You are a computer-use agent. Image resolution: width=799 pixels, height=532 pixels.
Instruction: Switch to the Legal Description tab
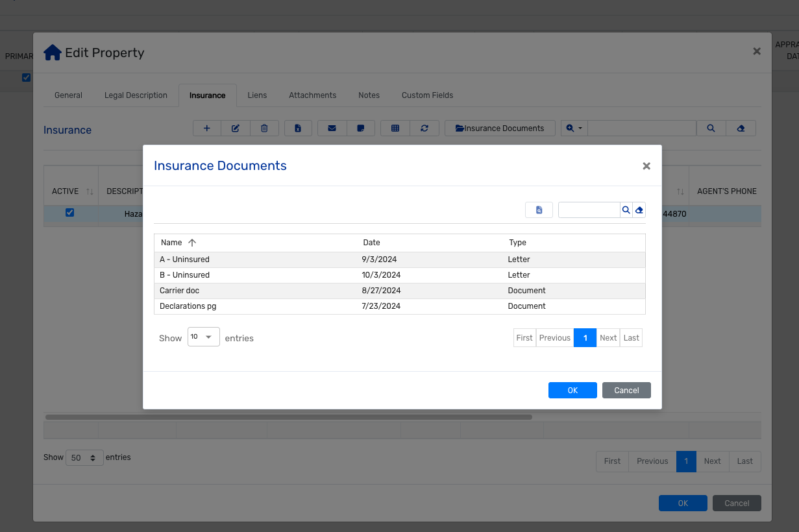click(136, 95)
